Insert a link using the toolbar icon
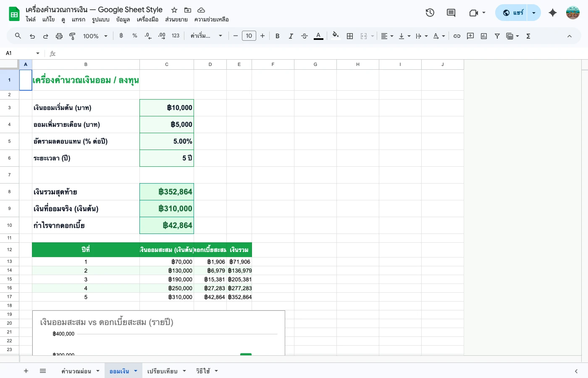This screenshot has width=588, height=378. click(x=457, y=36)
